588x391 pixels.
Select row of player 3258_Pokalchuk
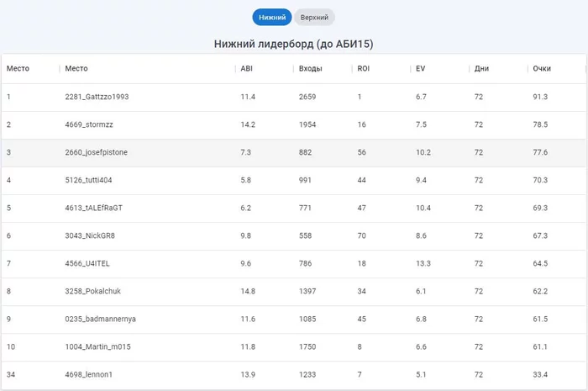click(294, 292)
